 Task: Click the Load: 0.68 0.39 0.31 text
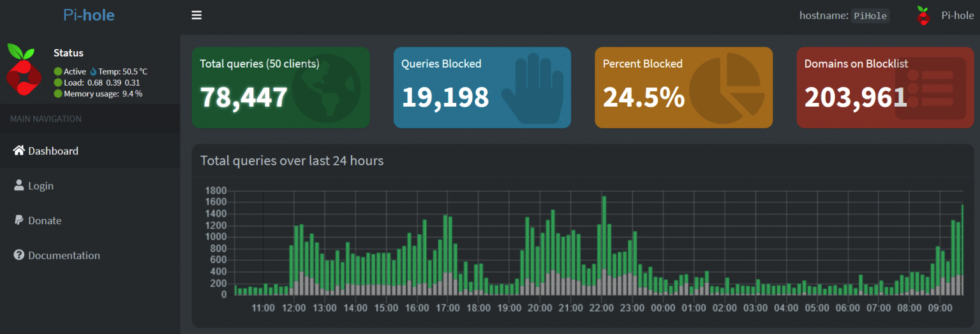(102, 82)
